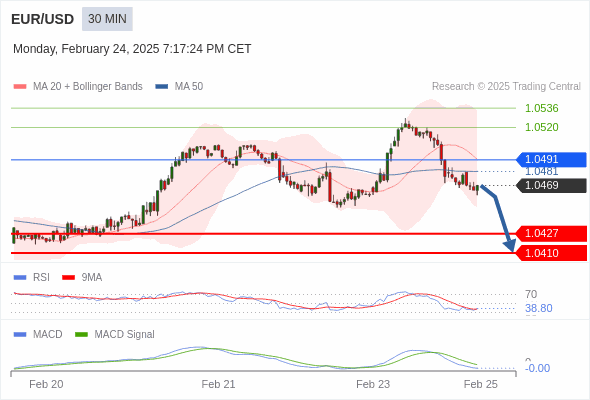
Task: Click the MA 50 legend label
Action: (189, 87)
